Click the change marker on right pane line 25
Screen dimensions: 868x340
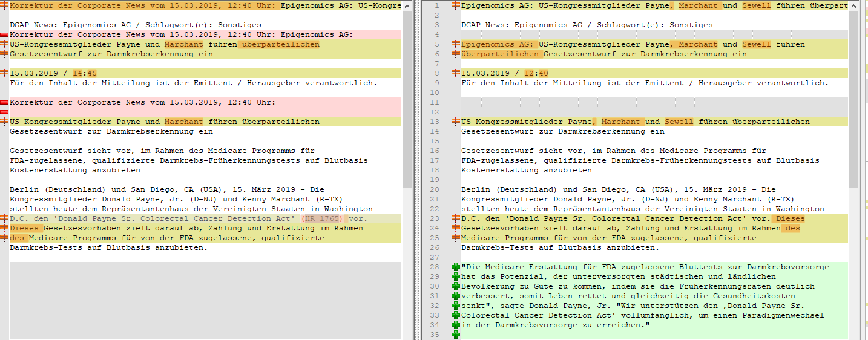[455, 238]
